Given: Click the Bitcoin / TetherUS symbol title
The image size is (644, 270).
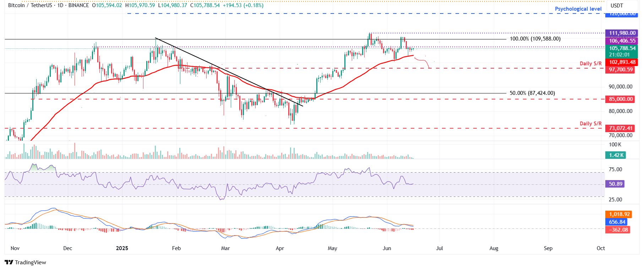Looking at the screenshot, I should pyautogui.click(x=30, y=5).
